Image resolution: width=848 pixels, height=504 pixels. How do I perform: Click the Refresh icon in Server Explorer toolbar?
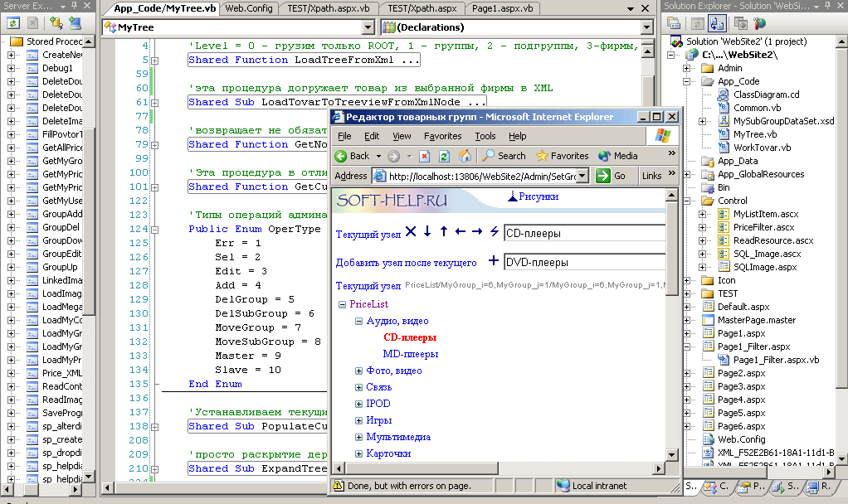tap(13, 22)
